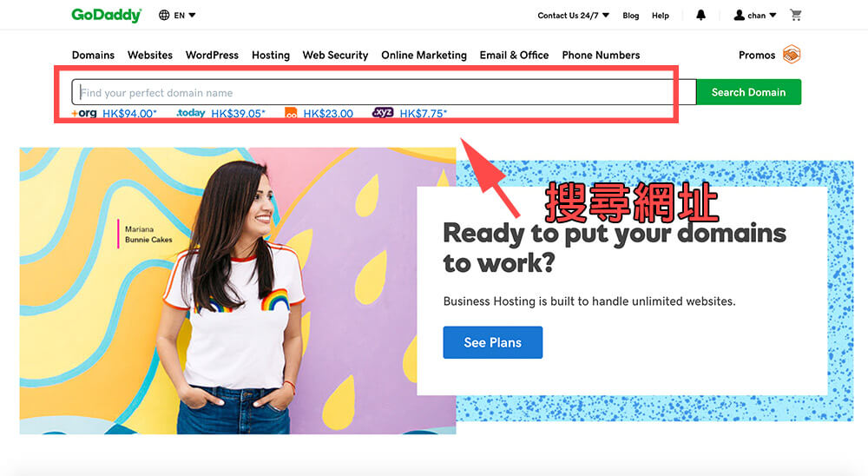Select the HK$39.05 .today price link
Image resolution: width=868 pixels, height=476 pixels.
pos(238,114)
